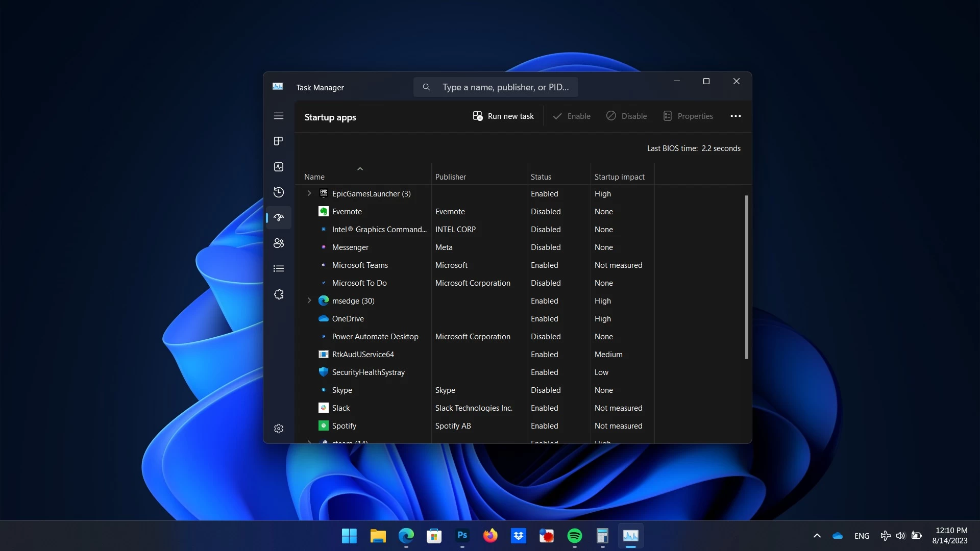Click the Evernote elephant icon

(x=324, y=211)
